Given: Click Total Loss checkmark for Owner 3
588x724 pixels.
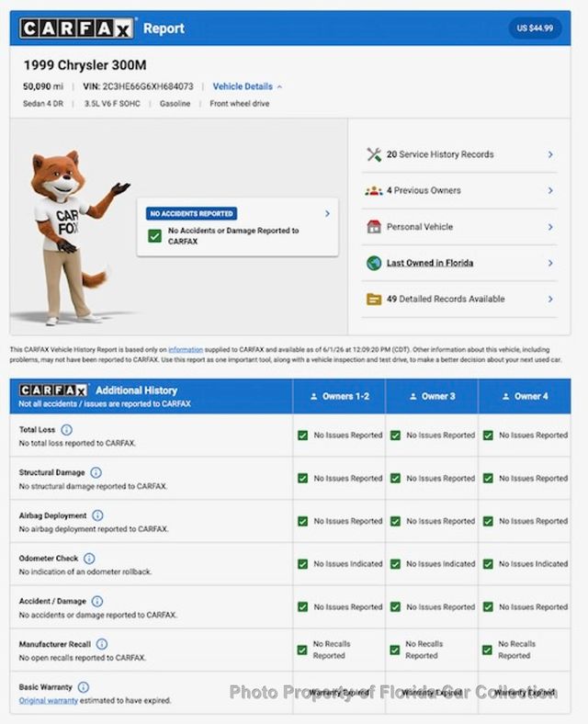Looking at the screenshot, I should tap(396, 436).
